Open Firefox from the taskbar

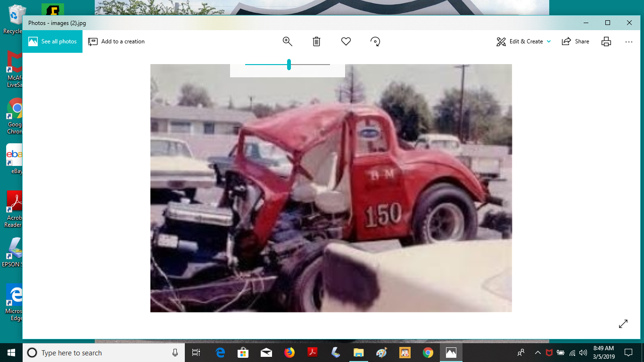coord(289,353)
